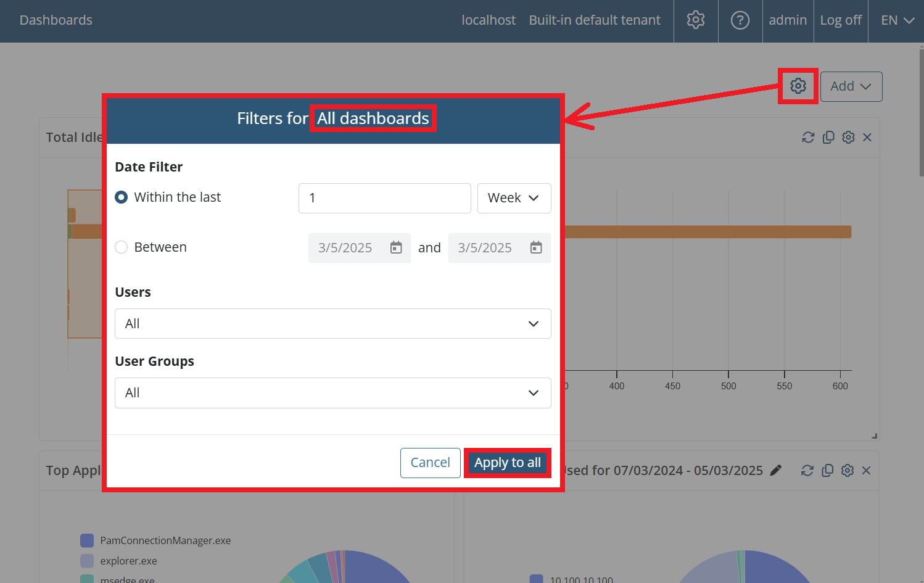The image size is (924, 583).
Task: Open the dashboard filter settings gear
Action: coord(798,86)
